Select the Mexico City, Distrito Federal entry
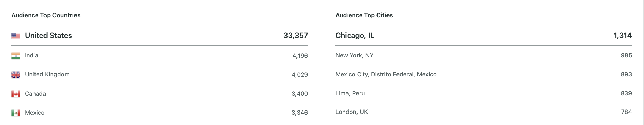 click(386, 75)
